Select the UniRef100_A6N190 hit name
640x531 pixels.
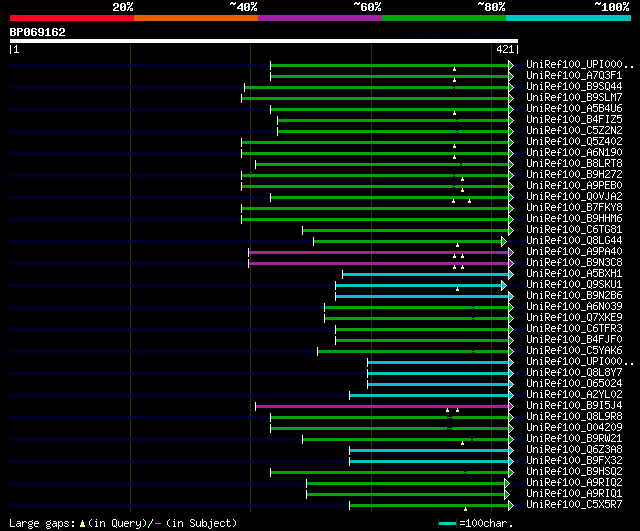pyautogui.click(x=574, y=153)
